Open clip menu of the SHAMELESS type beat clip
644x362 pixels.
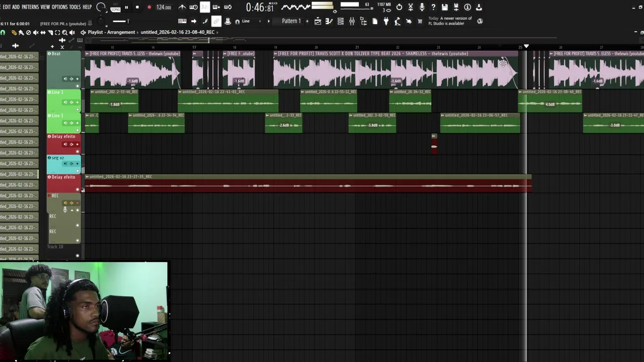276,54
